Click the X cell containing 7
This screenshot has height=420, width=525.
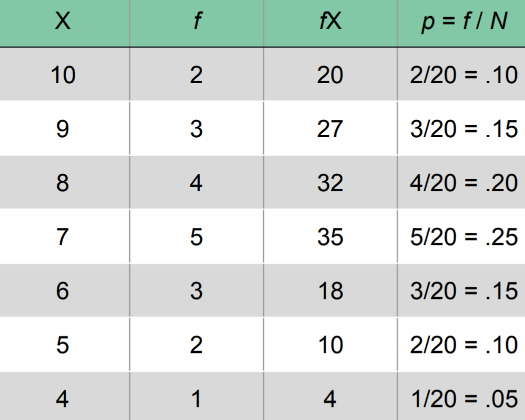click(63, 236)
